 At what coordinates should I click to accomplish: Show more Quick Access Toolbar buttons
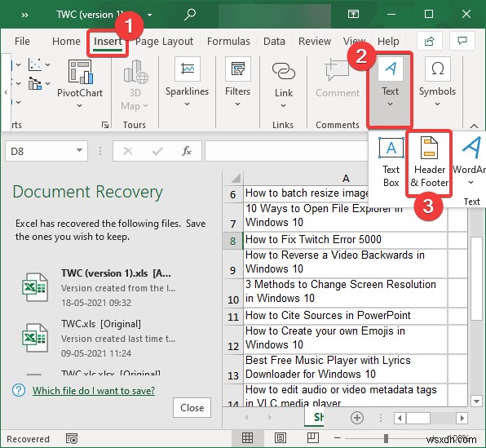[24, 15]
